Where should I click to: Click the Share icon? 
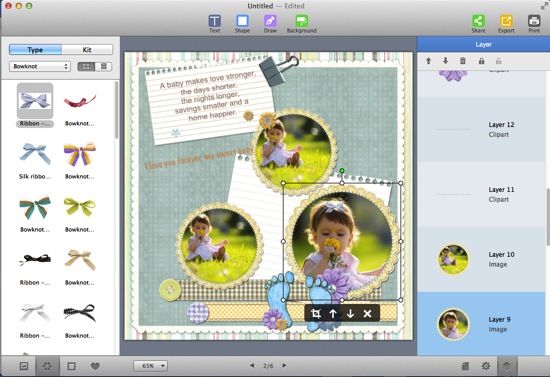[478, 24]
